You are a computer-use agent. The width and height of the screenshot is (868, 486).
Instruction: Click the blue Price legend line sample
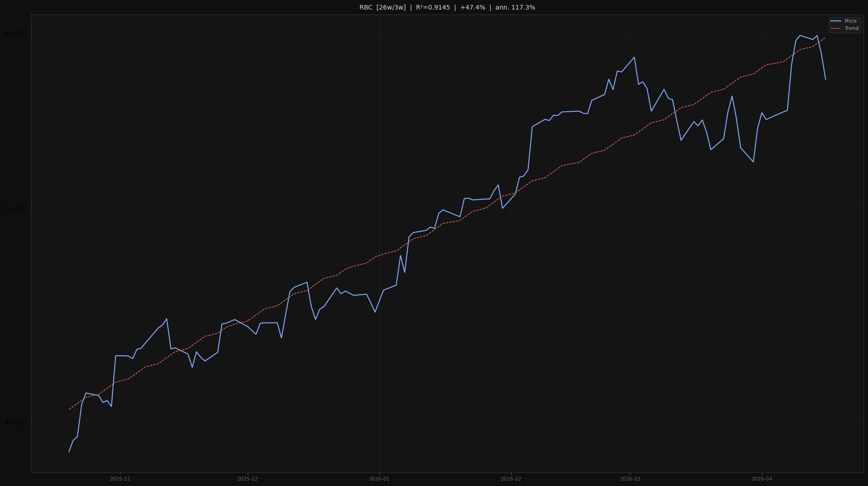837,21
